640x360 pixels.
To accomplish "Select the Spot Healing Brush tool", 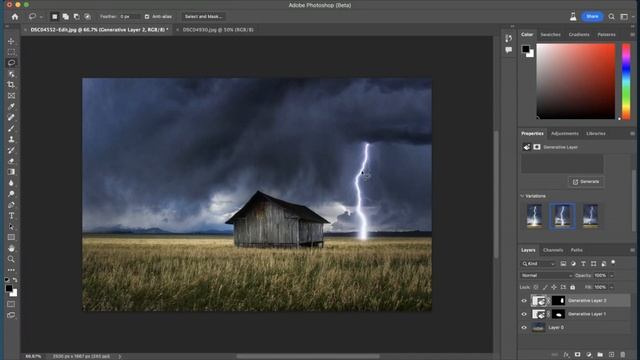I will coord(11,118).
